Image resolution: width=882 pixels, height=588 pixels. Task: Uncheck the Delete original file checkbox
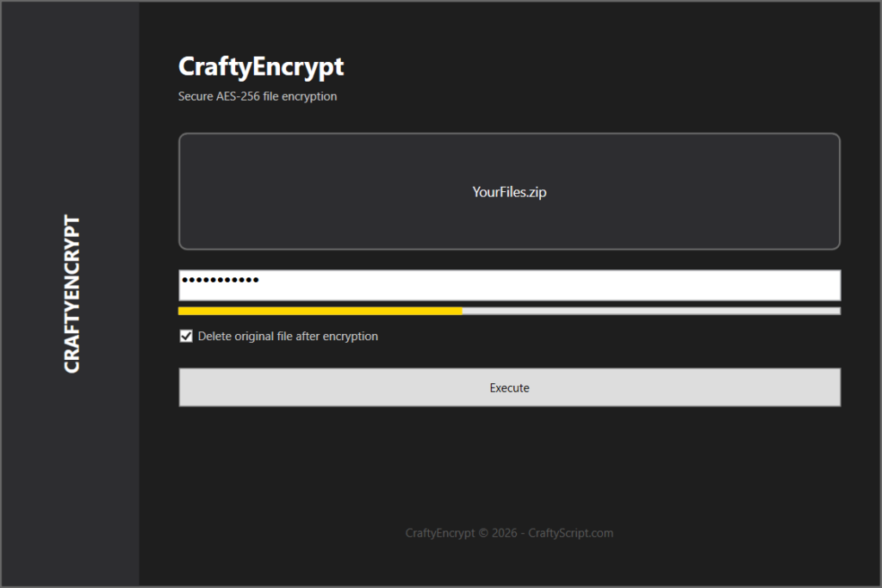(x=186, y=337)
